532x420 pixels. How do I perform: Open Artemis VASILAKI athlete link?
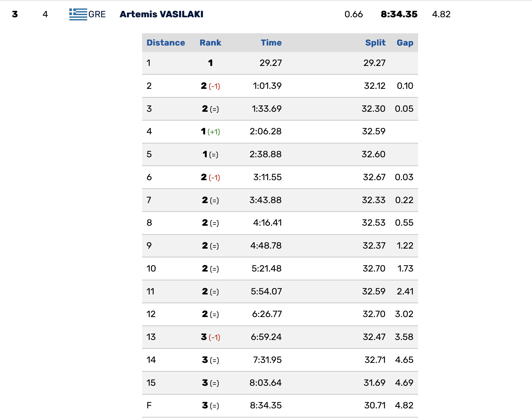click(x=162, y=14)
